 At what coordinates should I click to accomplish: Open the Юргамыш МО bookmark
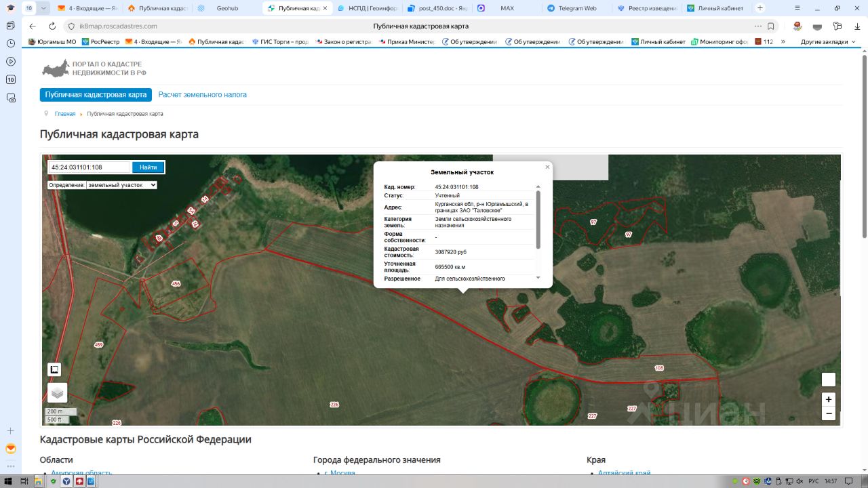pyautogui.click(x=52, y=41)
